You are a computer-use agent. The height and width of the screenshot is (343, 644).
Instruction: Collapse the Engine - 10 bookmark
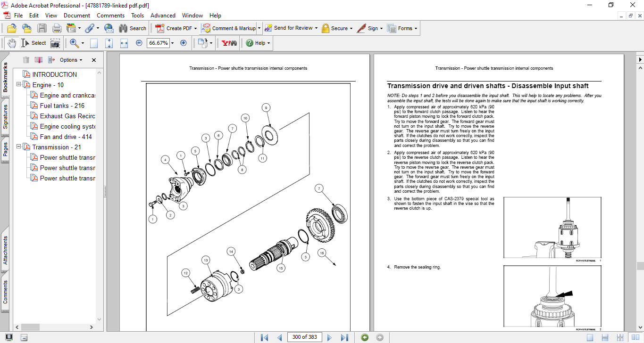pyautogui.click(x=19, y=85)
